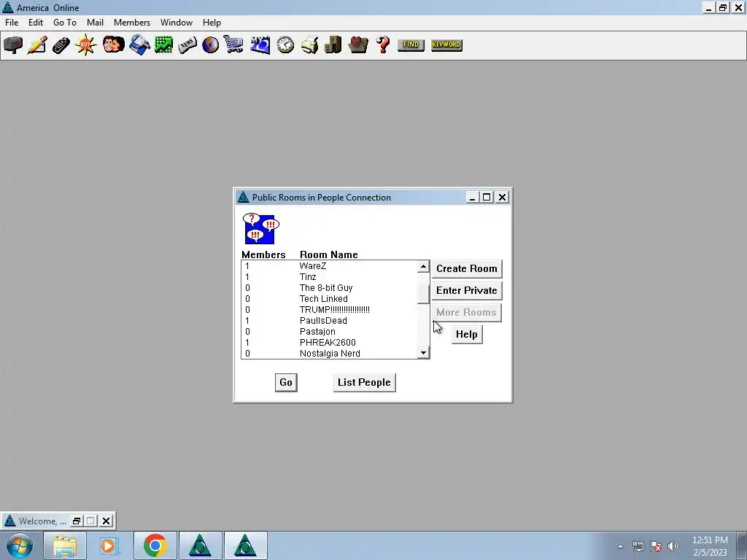This screenshot has width=747, height=560.
Task: Click the List People button
Action: 364,382
